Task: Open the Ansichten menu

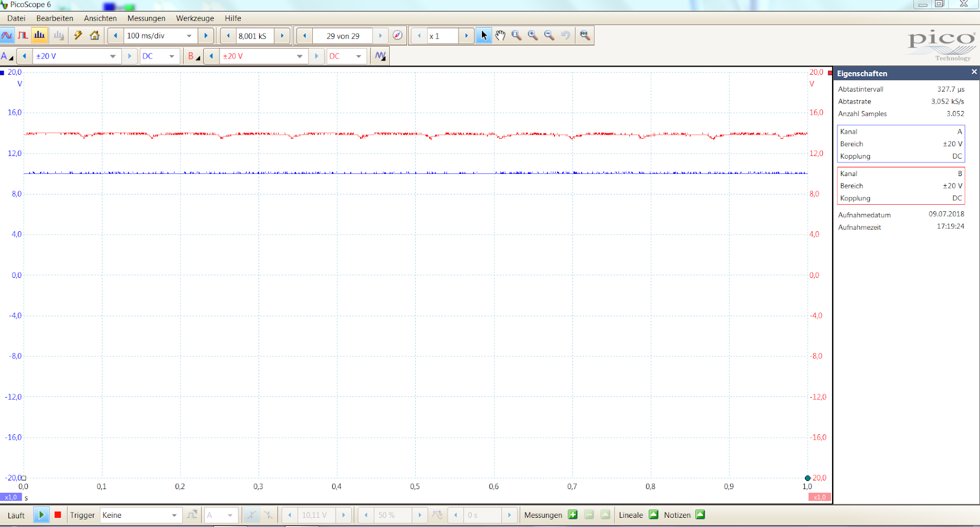Action: 100,18
